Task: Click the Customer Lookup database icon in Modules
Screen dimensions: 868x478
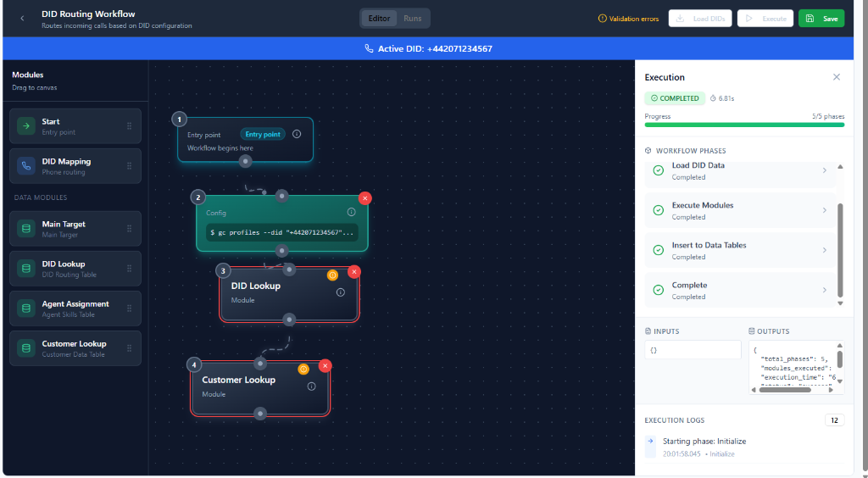Action: click(25, 348)
